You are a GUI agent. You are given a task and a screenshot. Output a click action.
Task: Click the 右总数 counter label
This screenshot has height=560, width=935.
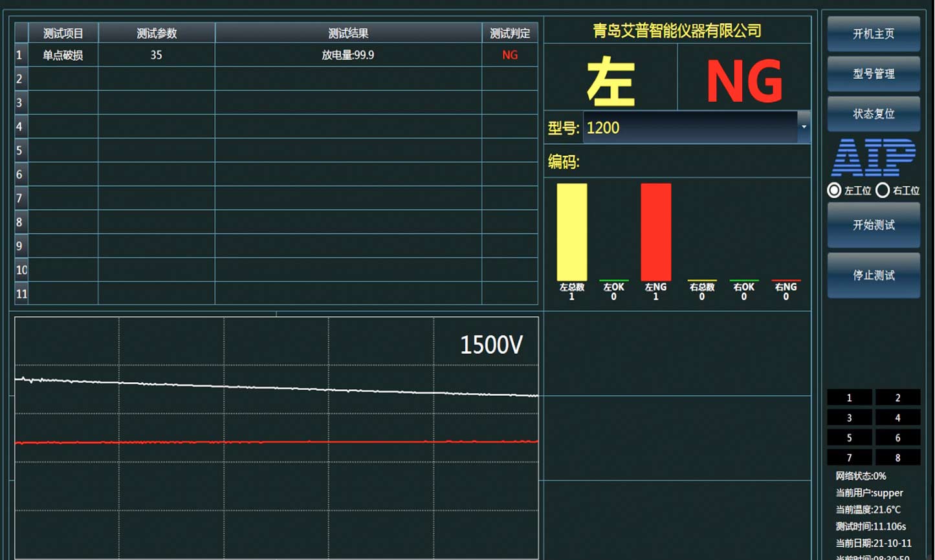tap(701, 286)
